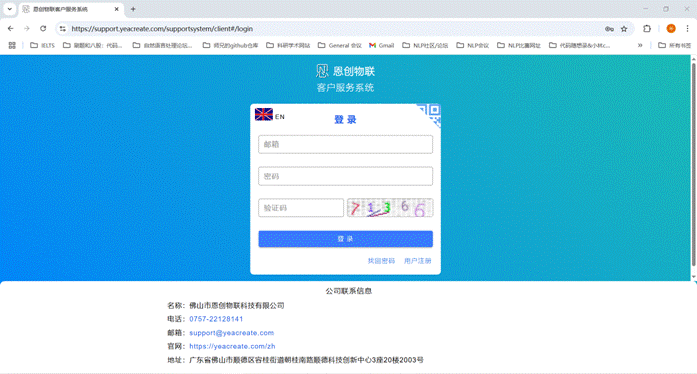
Task: Open a new browser tab
Action: click(x=133, y=9)
